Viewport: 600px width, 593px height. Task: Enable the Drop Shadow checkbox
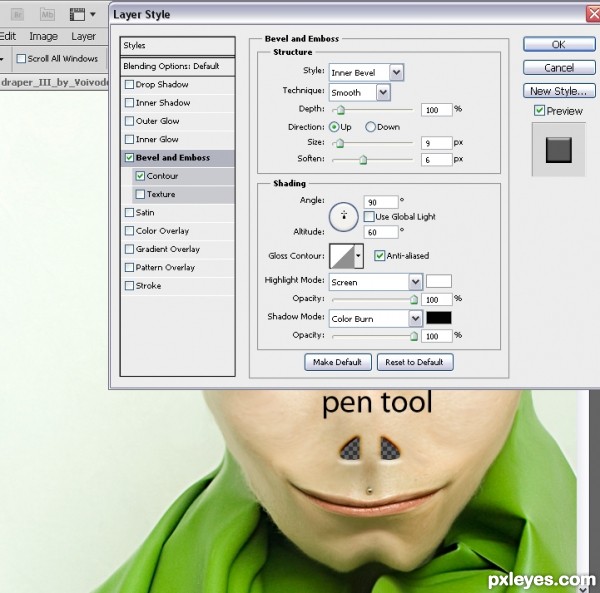[129, 84]
